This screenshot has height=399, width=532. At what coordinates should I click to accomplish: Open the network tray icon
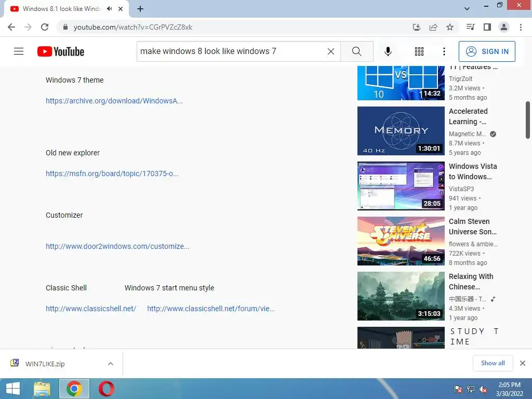coord(471,389)
